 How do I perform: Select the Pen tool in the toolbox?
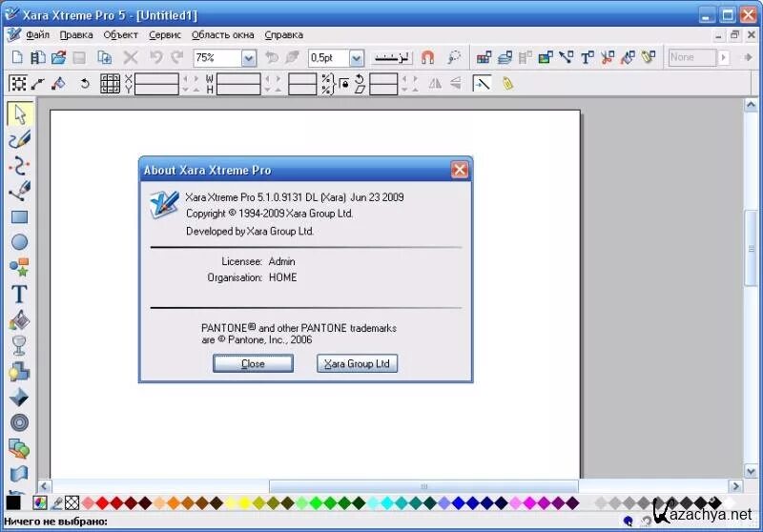point(19,191)
